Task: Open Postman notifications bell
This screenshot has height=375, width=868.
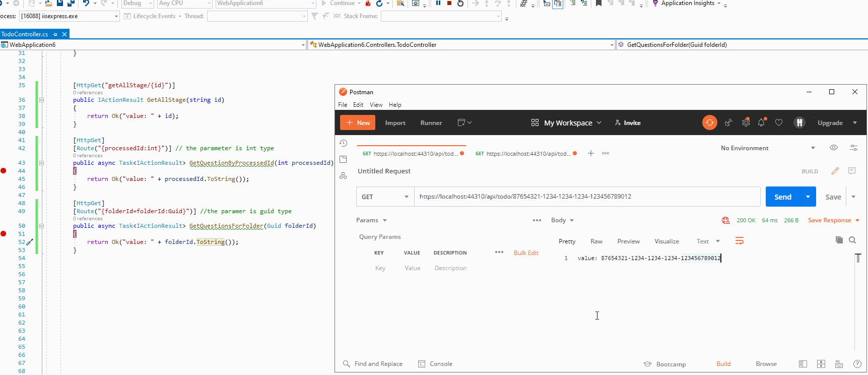Action: (x=761, y=122)
